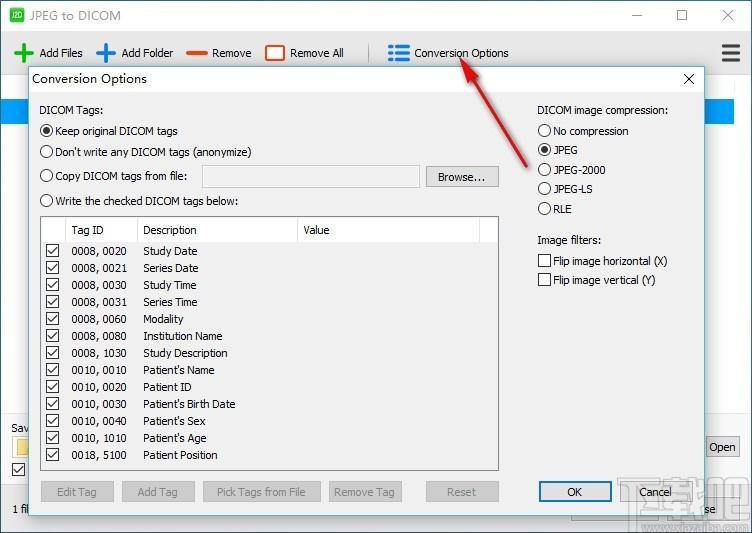Viewport: 752px width, 533px height.
Task: Uncheck the Institution Name tag checkbox
Action: [x=53, y=336]
